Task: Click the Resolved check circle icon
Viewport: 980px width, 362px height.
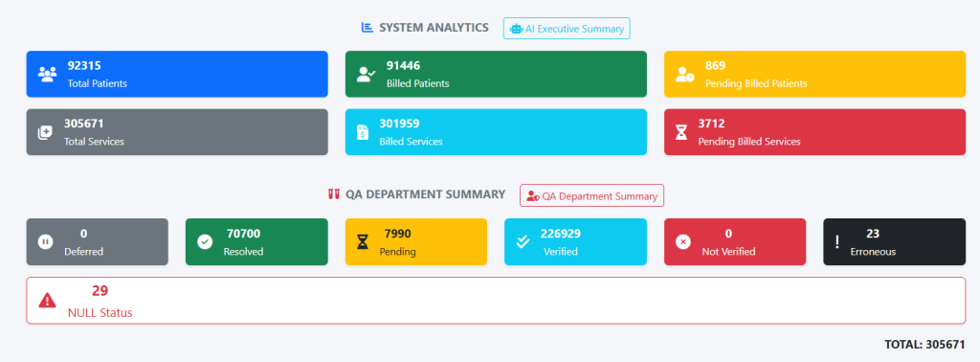Action: 205,242
